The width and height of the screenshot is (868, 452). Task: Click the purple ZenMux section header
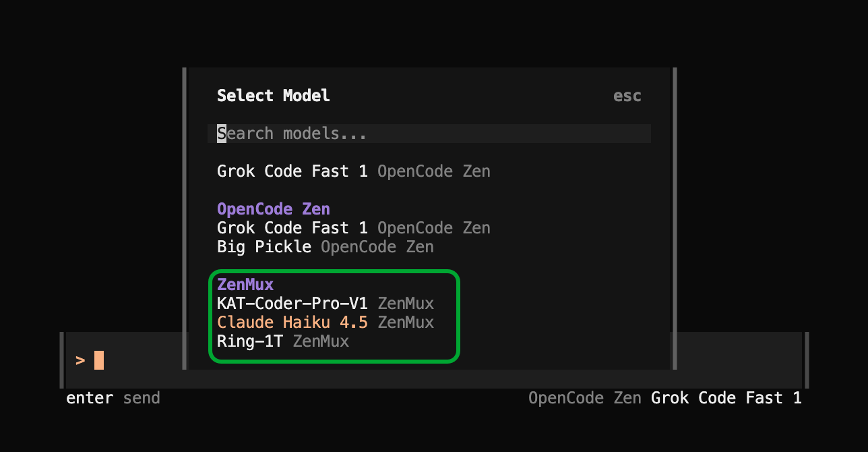click(x=245, y=285)
